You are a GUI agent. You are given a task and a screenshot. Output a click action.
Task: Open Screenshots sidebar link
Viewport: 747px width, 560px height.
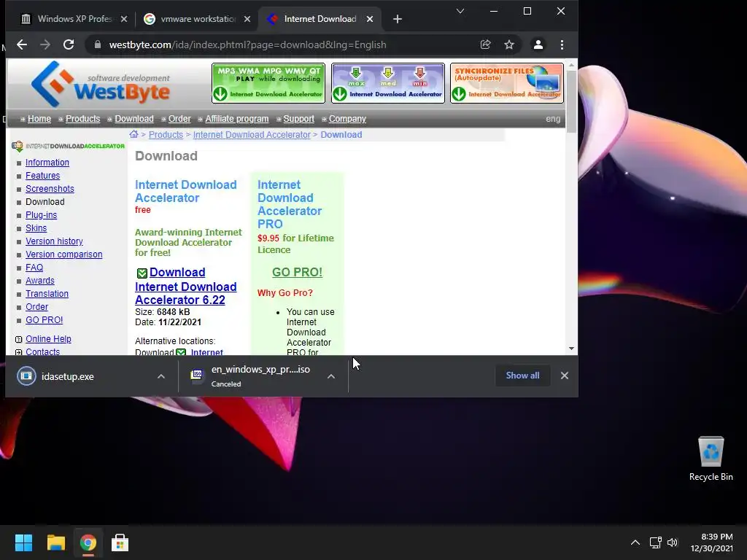tap(50, 189)
